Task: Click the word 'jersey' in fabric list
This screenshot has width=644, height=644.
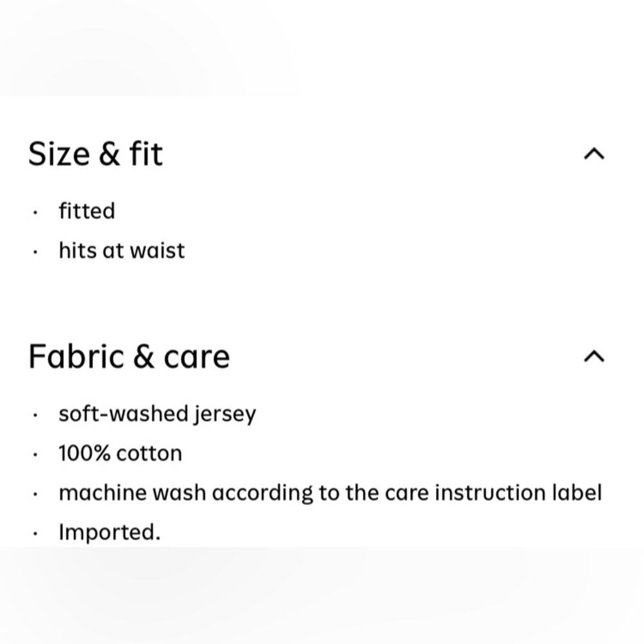Action: [225, 415]
